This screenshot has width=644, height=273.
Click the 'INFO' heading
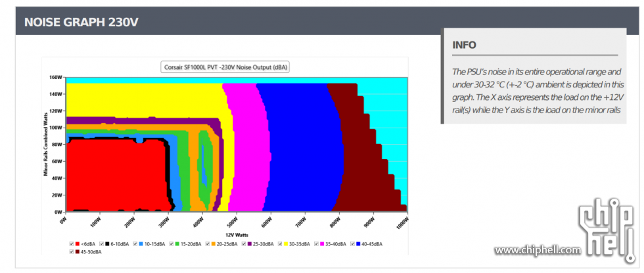[x=464, y=45]
